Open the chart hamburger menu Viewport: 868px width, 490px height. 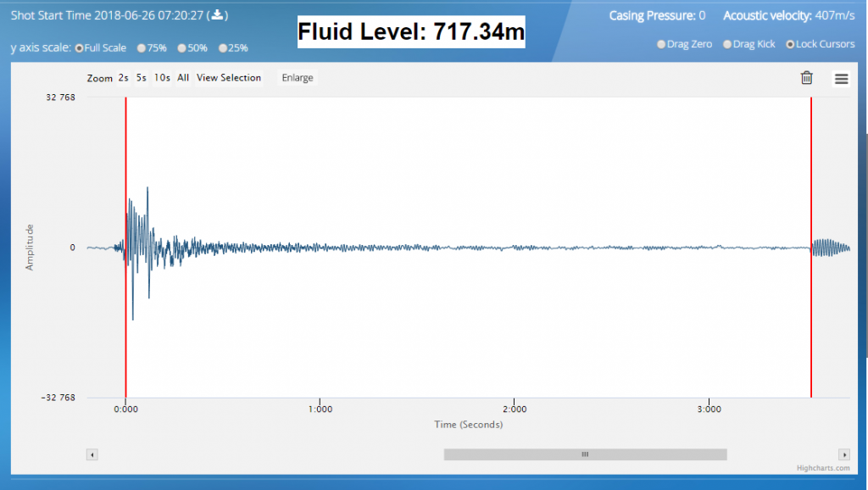841,79
